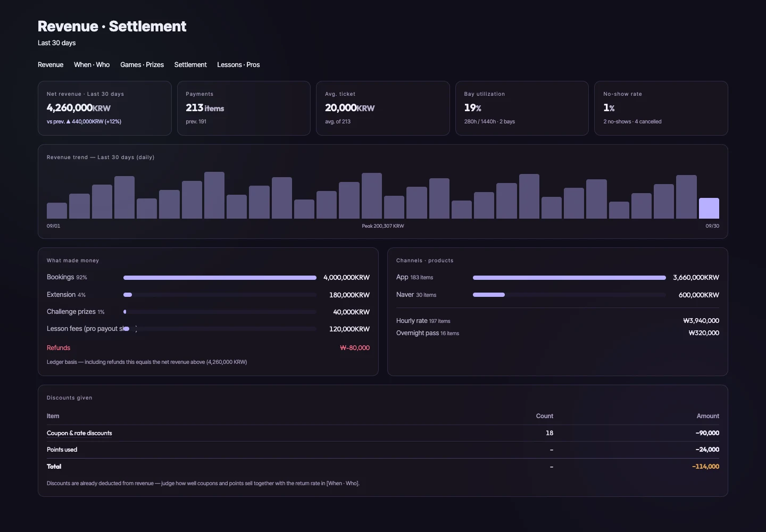
Task: Click the 3,660,000KRW App channel amount
Action: point(696,278)
